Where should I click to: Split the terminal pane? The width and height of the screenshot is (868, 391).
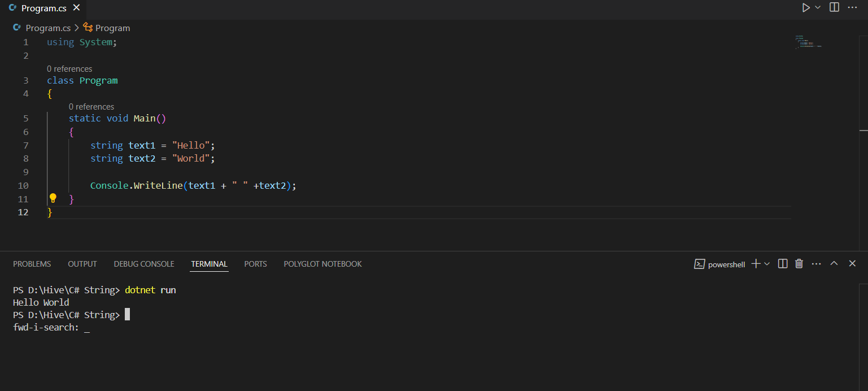point(783,264)
